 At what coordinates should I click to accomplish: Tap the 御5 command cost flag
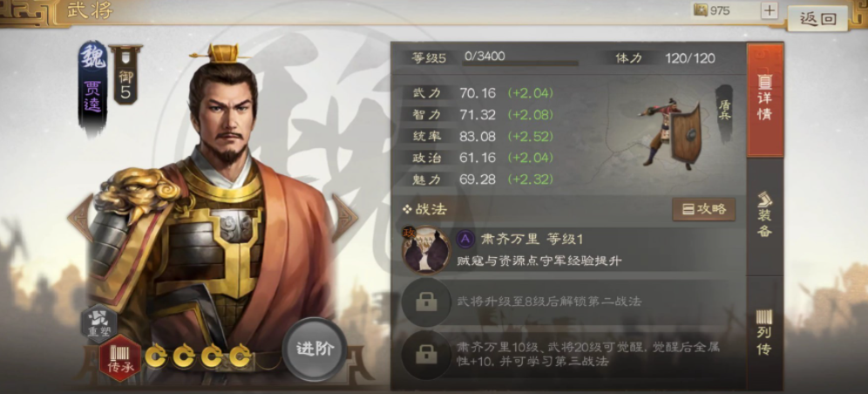coord(125,75)
